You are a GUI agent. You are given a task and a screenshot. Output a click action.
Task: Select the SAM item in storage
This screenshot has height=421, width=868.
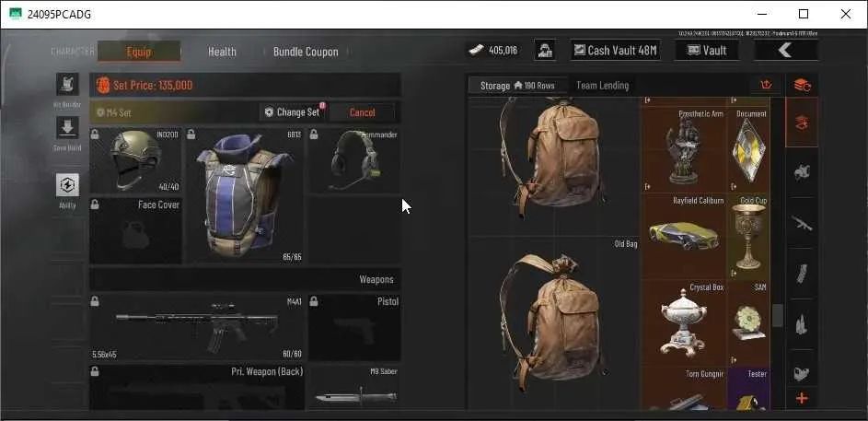[749, 322]
